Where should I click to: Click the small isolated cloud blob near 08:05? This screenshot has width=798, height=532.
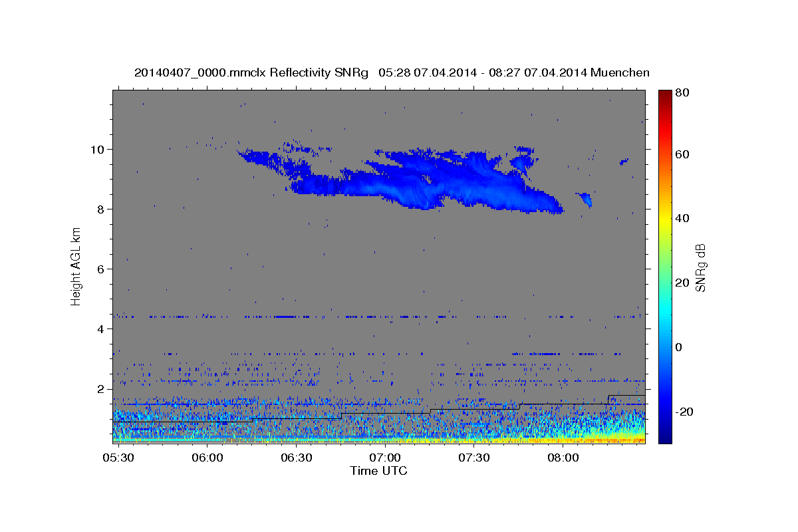[x=585, y=199]
